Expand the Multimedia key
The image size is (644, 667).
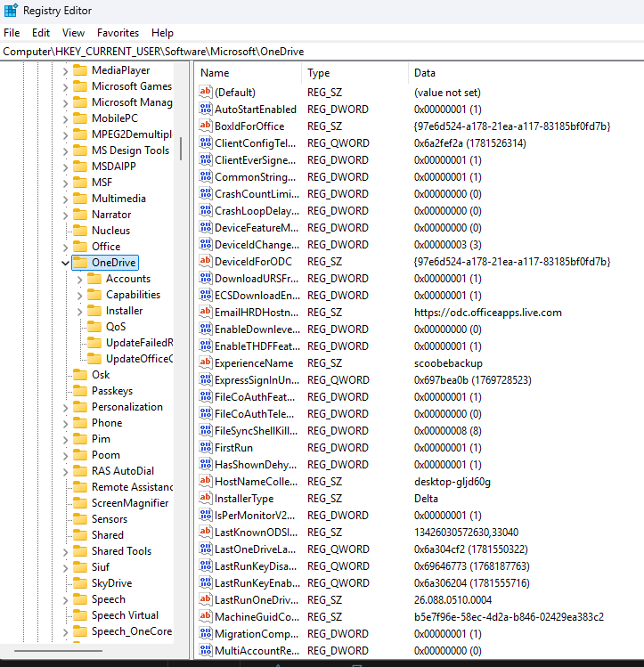click(65, 199)
